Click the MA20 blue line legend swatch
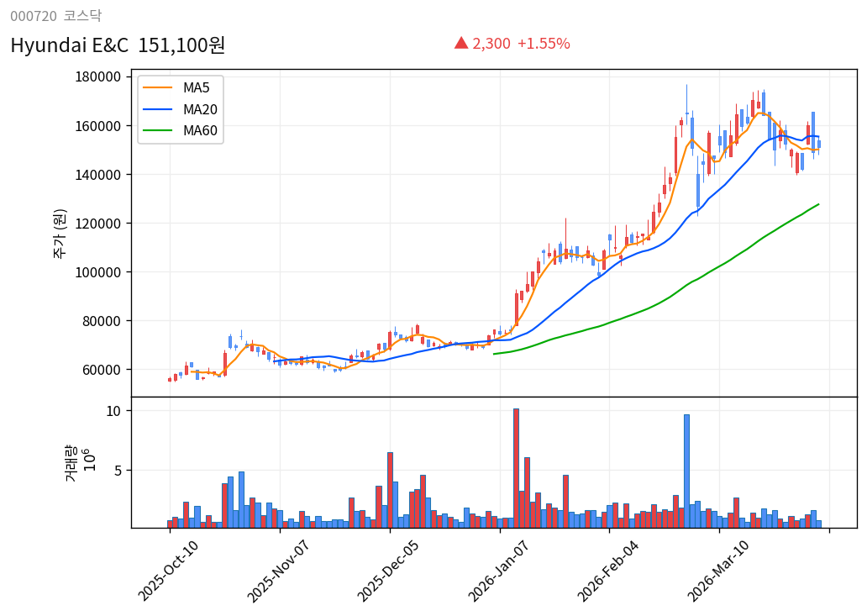 coord(157,109)
